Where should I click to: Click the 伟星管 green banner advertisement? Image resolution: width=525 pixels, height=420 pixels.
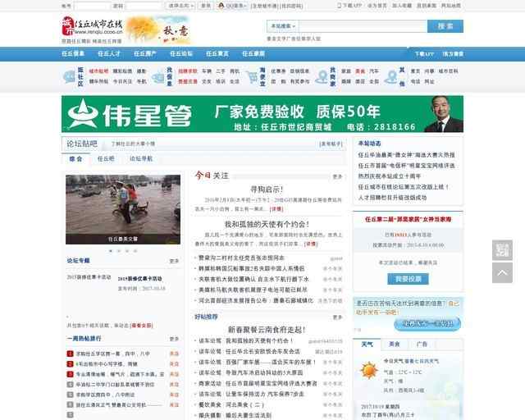coord(262,114)
